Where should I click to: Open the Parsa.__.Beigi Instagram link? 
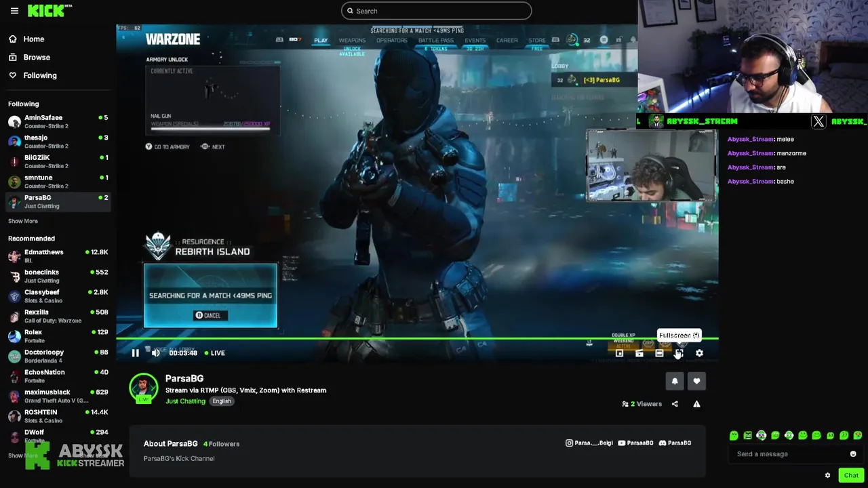click(589, 443)
